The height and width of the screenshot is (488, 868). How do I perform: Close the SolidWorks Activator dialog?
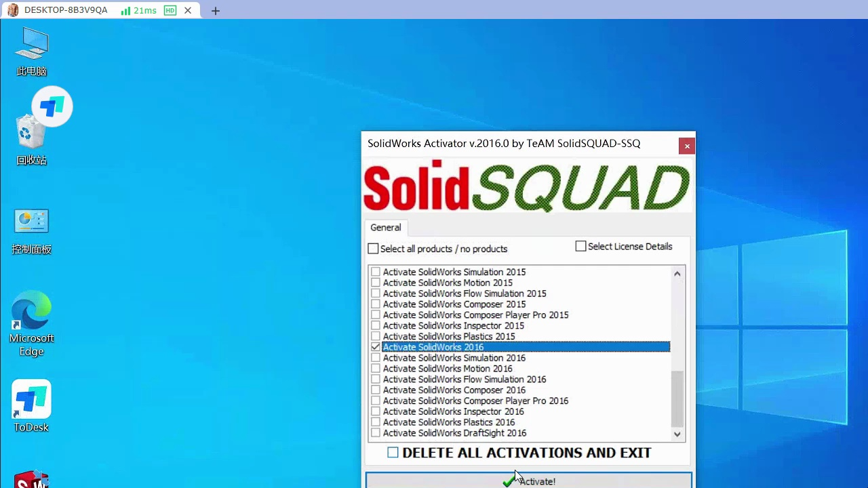pyautogui.click(x=686, y=146)
